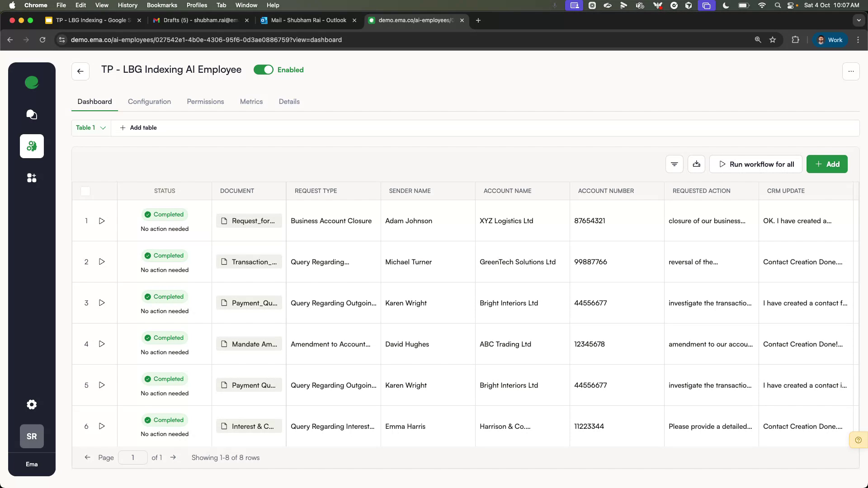
Task: Expand the Chrome profile menu labeled Work
Action: 830,40
